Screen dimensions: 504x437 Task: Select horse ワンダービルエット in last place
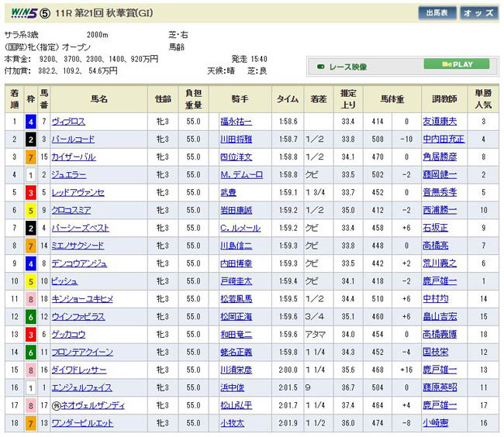(x=82, y=422)
